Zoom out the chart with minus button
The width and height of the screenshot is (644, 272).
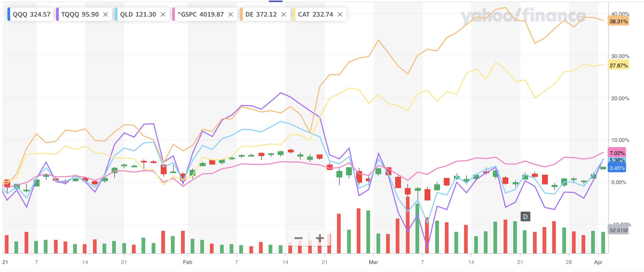[298, 238]
